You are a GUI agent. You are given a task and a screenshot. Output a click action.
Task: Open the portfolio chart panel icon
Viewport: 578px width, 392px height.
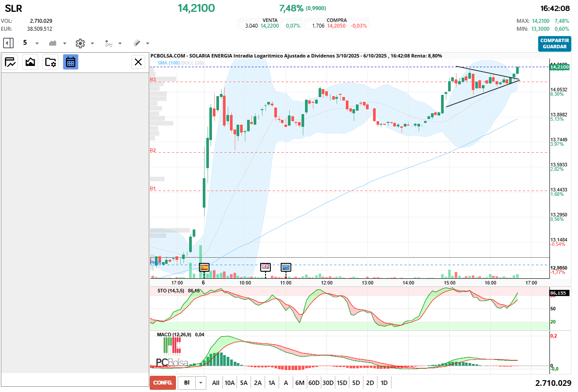click(x=10, y=62)
